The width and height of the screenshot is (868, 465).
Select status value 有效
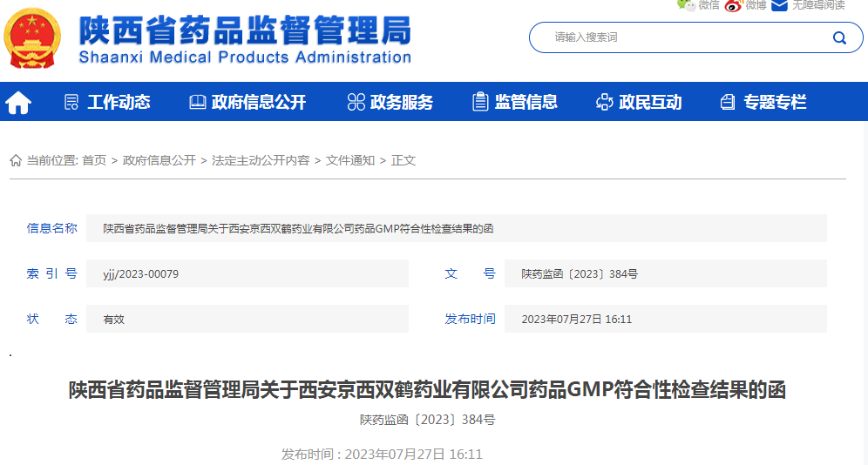click(x=113, y=319)
